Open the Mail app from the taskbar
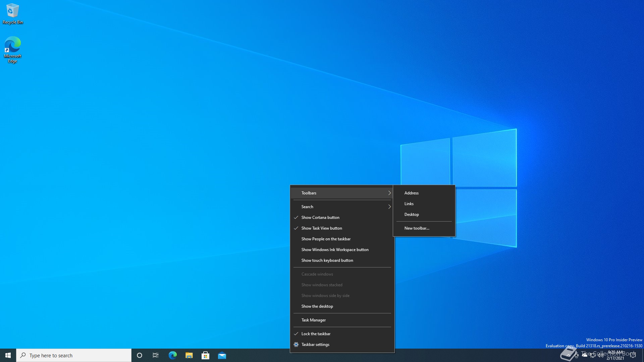This screenshot has height=362, width=644. click(x=222, y=355)
